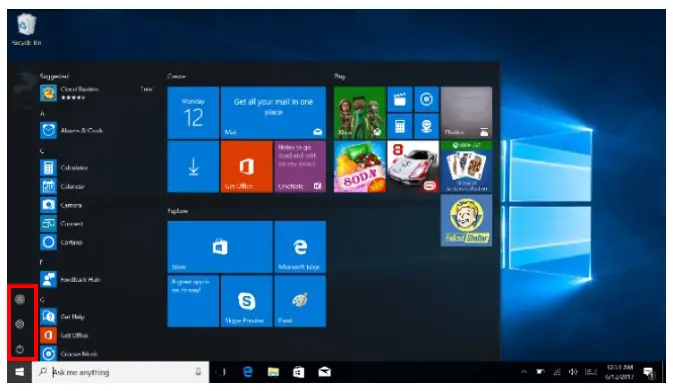Open Get Office from the app list
The height and width of the screenshot is (391, 673).
point(64,335)
